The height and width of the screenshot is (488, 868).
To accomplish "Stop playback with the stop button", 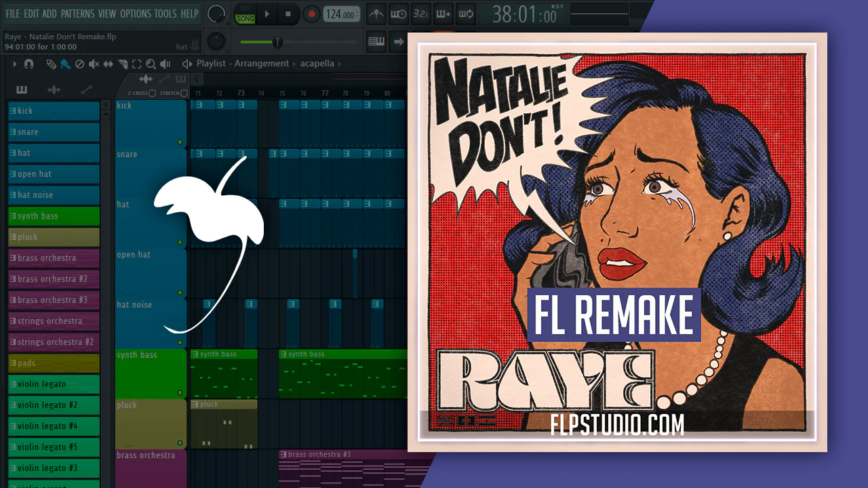I will 288,14.
